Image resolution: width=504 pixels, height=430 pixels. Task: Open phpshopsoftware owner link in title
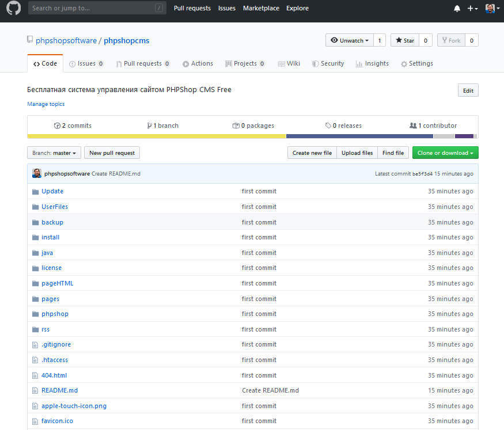point(66,41)
